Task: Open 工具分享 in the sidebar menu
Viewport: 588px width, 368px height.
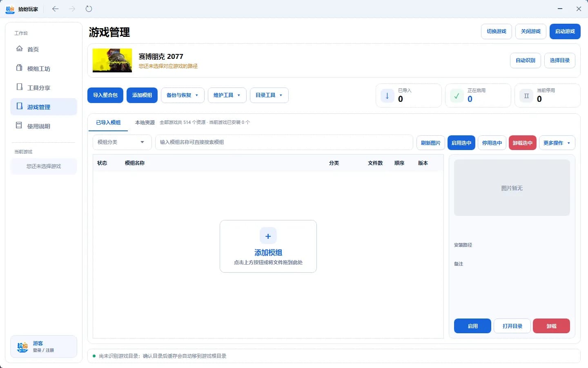Action: [44, 88]
